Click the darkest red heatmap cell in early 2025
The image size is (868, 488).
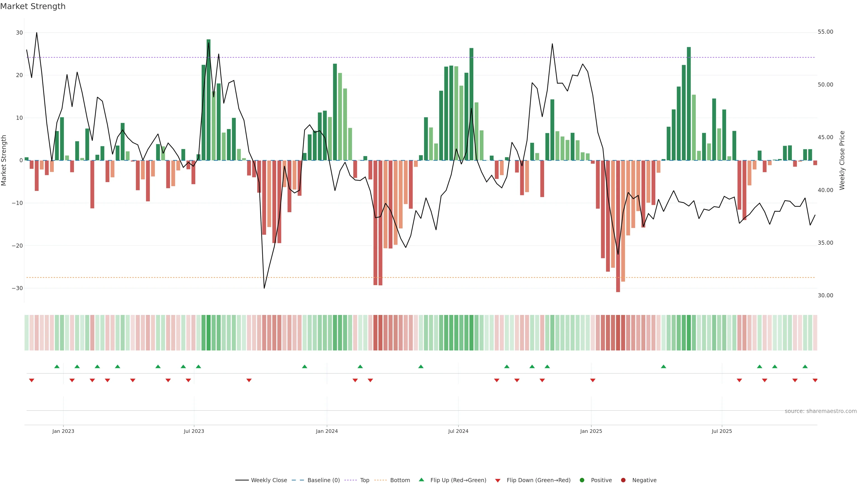pyautogui.click(x=618, y=333)
